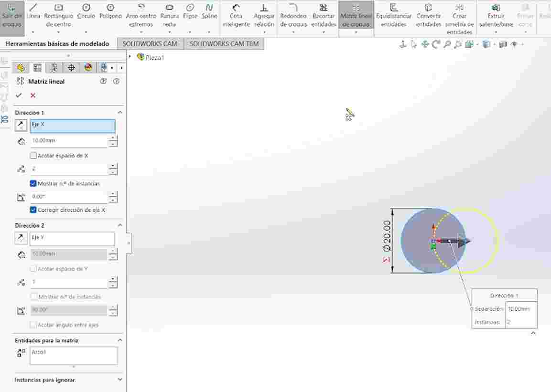
Task: Switch to SOLIDWORKS CAM tab
Action: (x=150, y=43)
